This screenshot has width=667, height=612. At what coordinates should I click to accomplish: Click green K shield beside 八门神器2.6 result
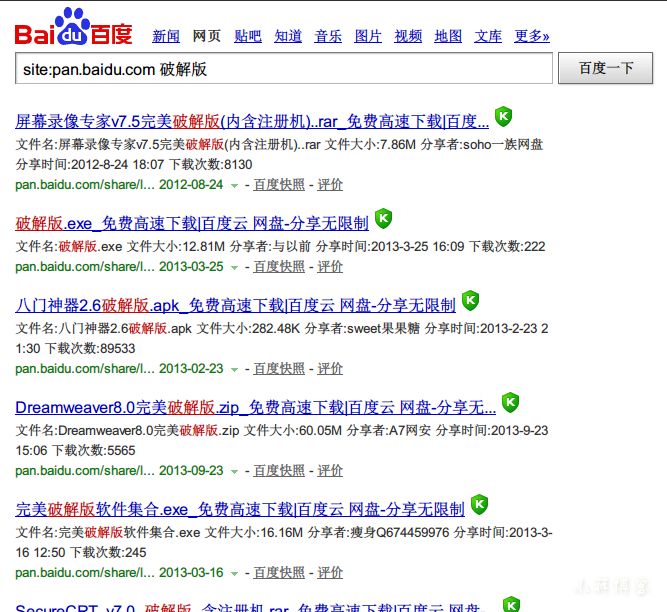coord(470,300)
